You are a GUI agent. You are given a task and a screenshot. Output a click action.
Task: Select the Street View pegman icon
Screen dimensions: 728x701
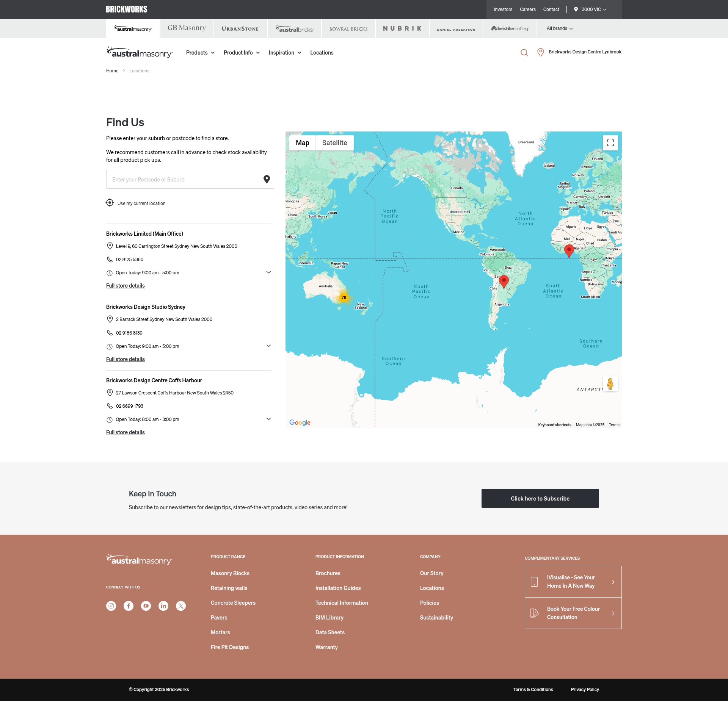610,384
